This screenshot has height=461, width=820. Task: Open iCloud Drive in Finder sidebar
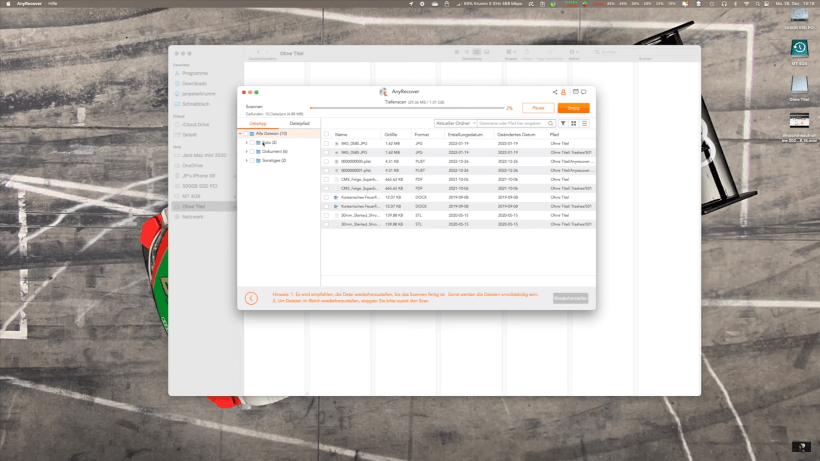coord(195,124)
